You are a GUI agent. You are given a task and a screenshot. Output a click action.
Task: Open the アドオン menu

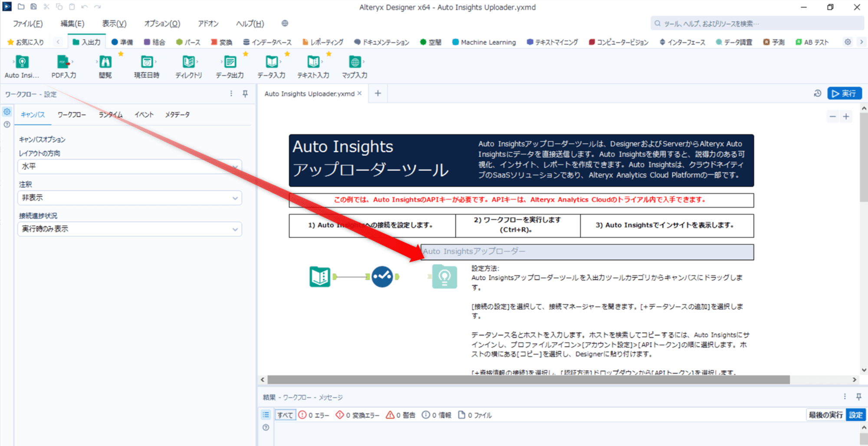[x=208, y=23]
